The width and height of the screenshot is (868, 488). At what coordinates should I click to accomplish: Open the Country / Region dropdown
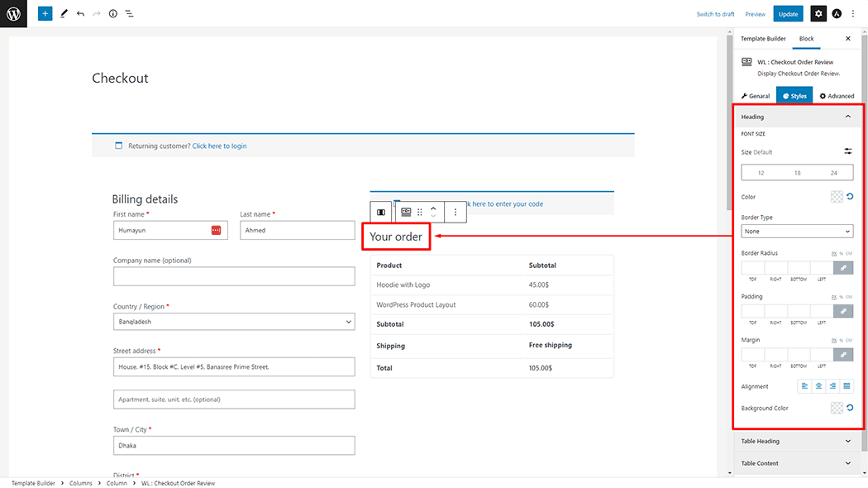pos(234,322)
